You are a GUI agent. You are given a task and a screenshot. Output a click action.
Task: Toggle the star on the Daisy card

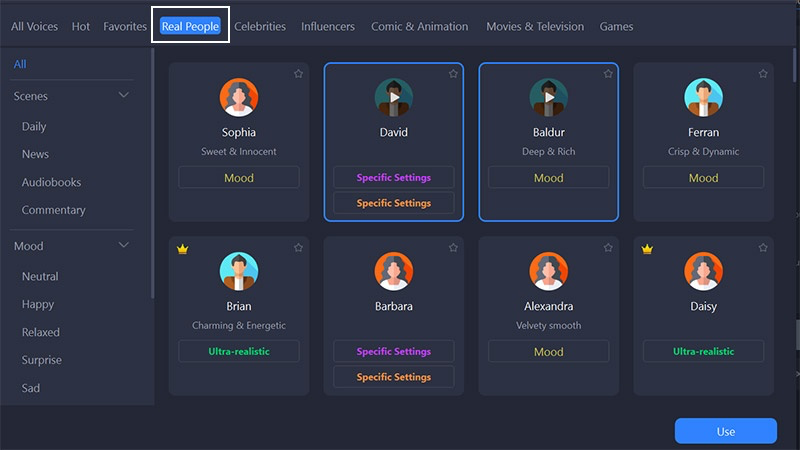point(763,248)
